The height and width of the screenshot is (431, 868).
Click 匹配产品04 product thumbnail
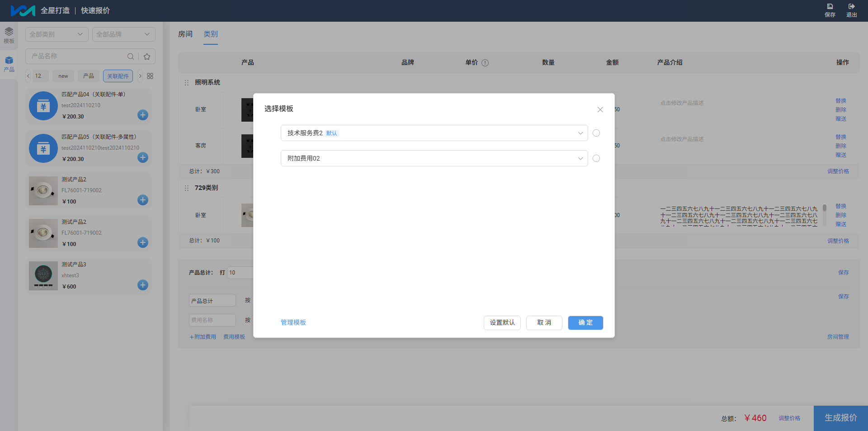coord(43,106)
